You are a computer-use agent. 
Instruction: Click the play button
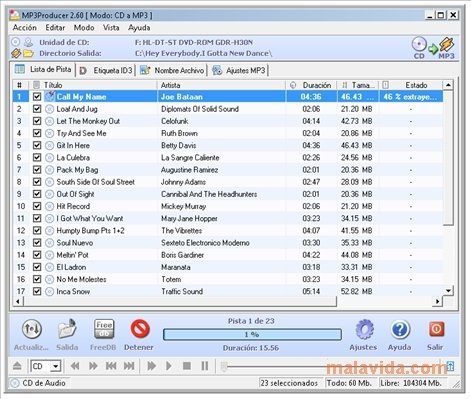[169, 366]
